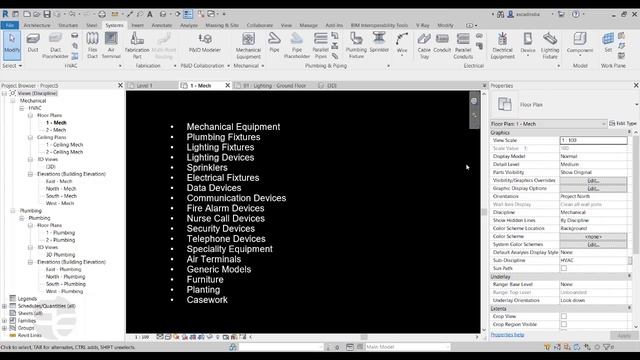The height and width of the screenshot is (360, 640).
Task: Activate the Flex Duct tool
Action: 92,46
